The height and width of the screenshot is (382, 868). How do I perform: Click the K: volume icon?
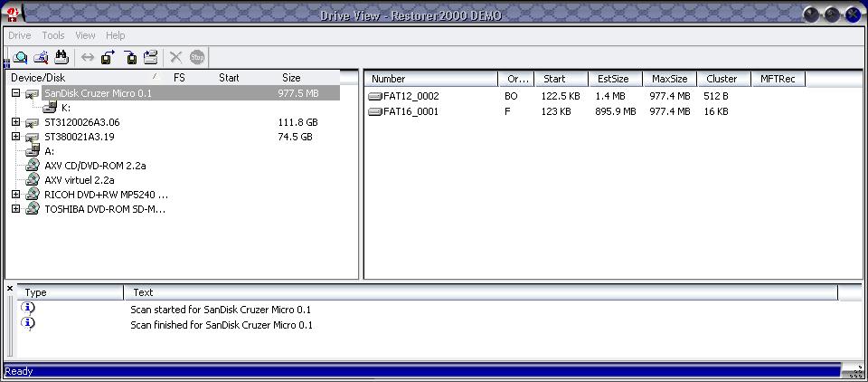tap(50, 108)
